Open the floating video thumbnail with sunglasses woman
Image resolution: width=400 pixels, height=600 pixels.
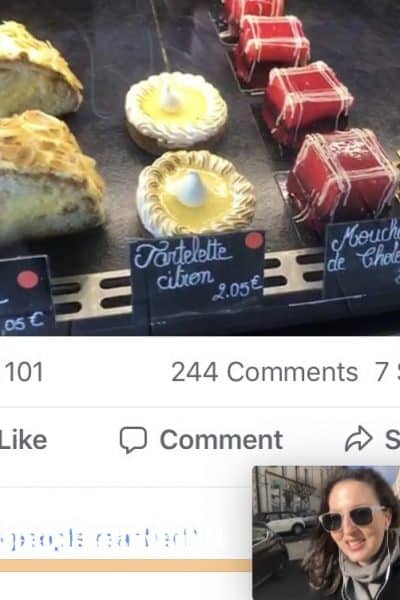click(x=326, y=533)
